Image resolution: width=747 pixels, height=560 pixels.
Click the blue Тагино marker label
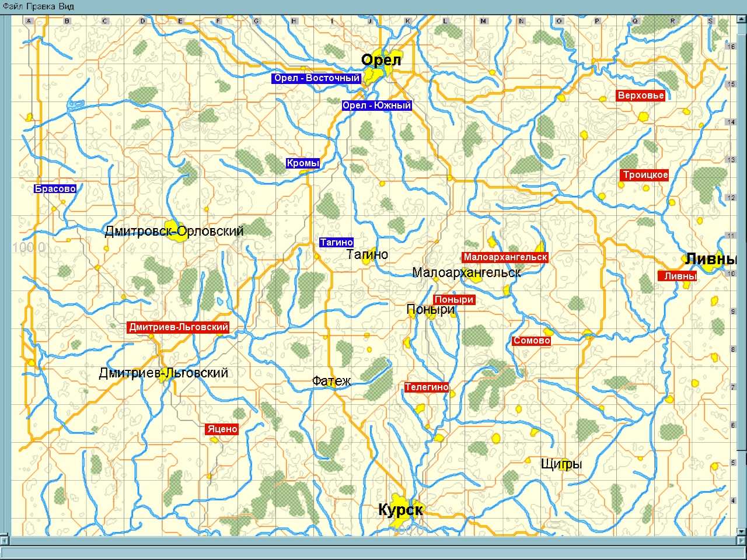[336, 243]
